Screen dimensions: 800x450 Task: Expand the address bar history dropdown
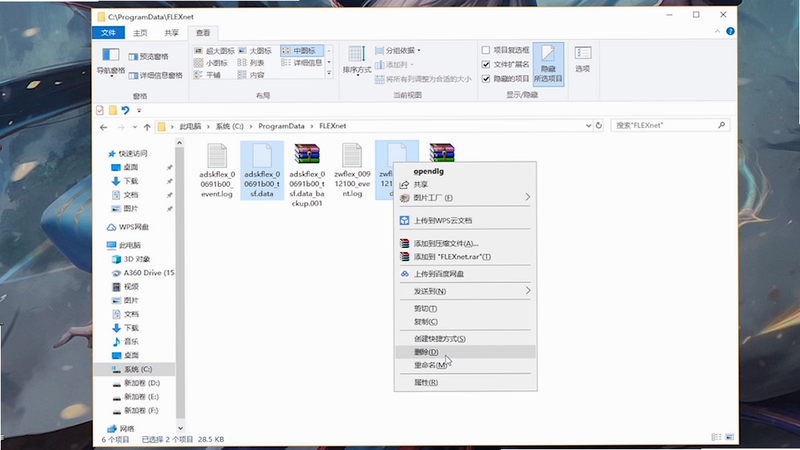click(x=588, y=126)
